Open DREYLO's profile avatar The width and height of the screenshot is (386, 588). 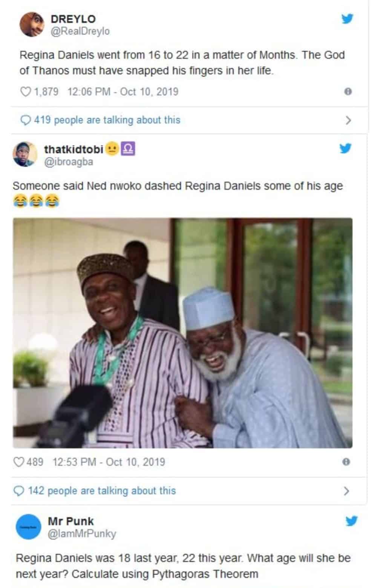[x=32, y=25]
